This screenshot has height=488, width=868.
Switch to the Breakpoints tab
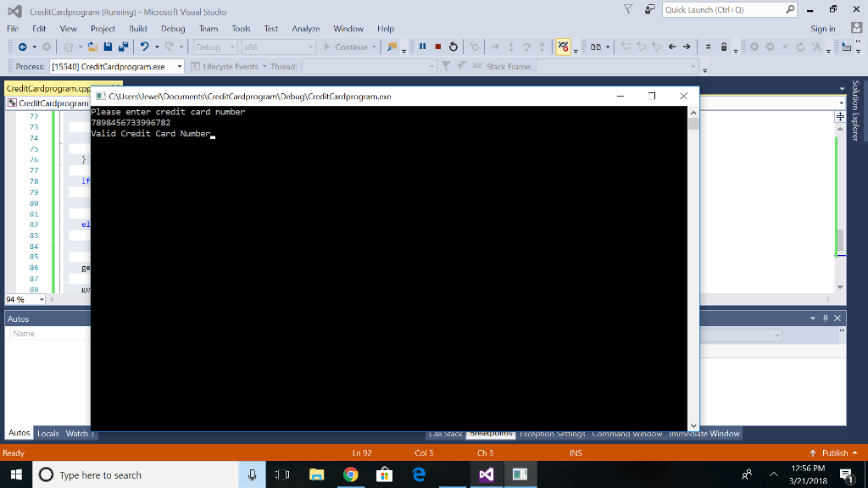pyautogui.click(x=492, y=433)
